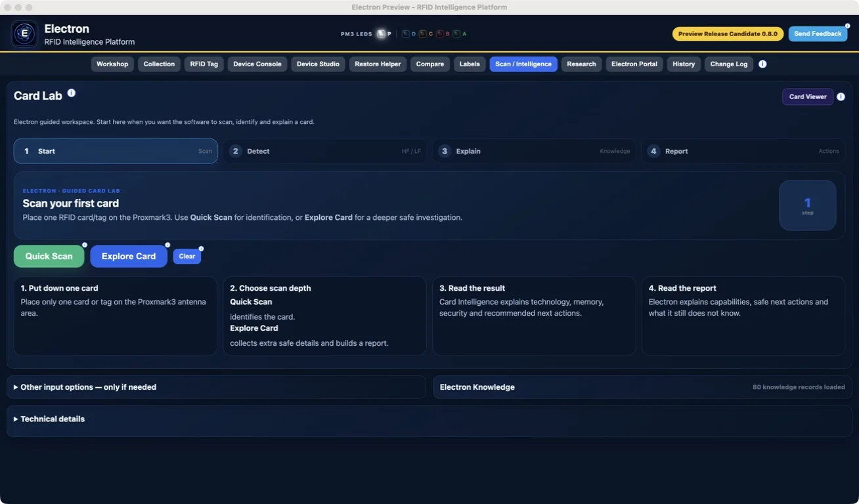Switch to the Collection tab
This screenshot has width=859, height=504.
tap(159, 64)
